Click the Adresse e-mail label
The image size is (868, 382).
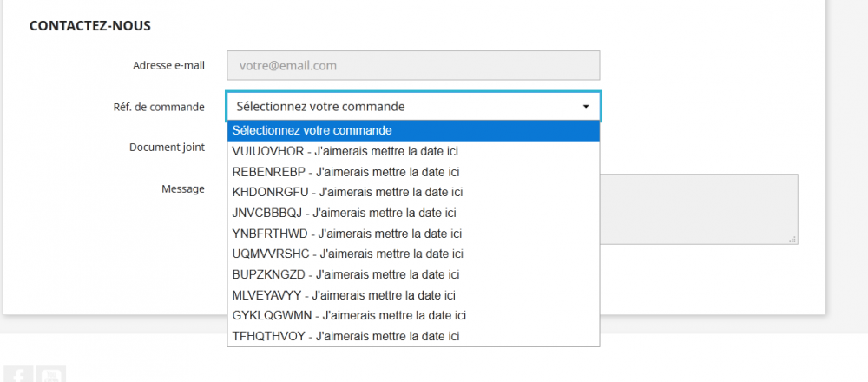[x=168, y=65]
